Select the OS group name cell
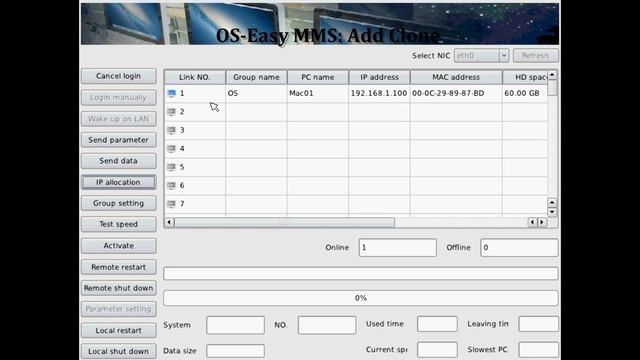The height and width of the screenshot is (360, 640). click(256, 93)
